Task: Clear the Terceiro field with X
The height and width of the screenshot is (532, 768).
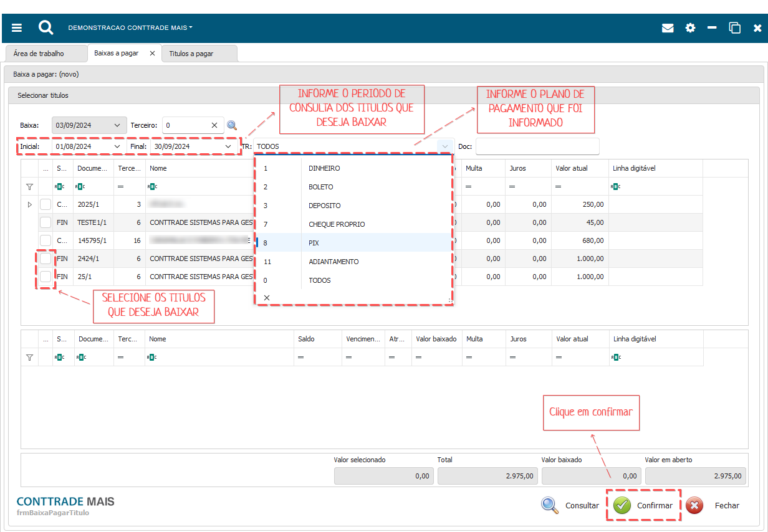Action: (214, 125)
